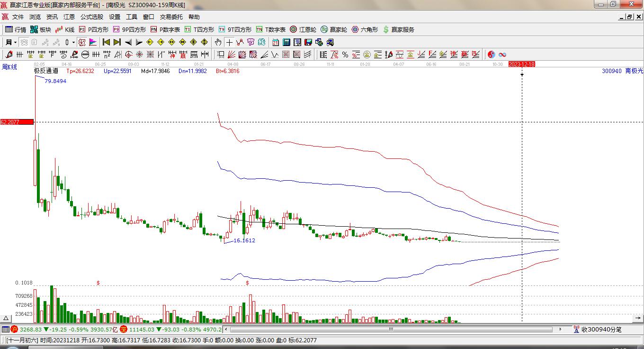Screen dimensions: 644x349
Task: Click the 赢家服务 button
Action: coord(398,29)
